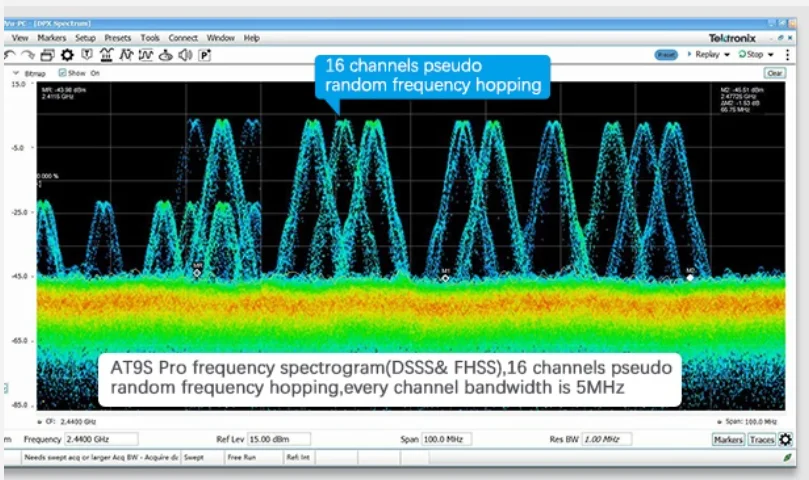Open the displays window icon

[47, 55]
